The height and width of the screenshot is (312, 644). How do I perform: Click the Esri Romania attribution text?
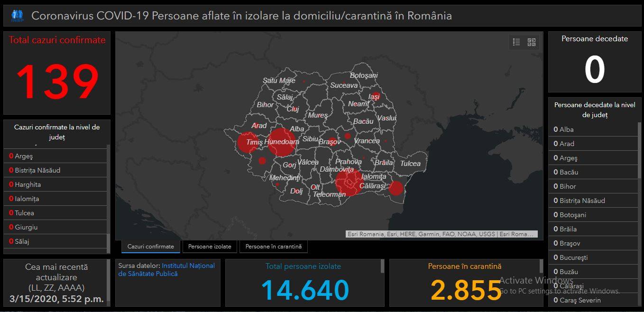tap(441, 234)
